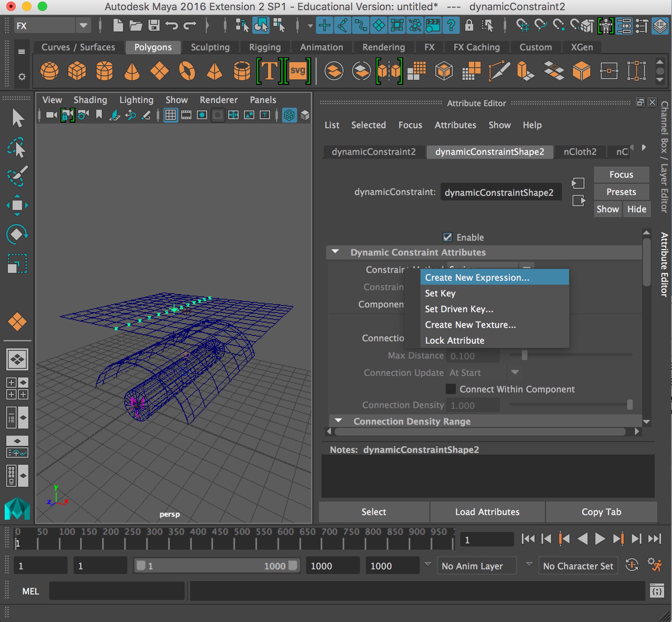Screen dimensions: 672x622
Task: Create a polygon torus from the shelf
Action: point(187,71)
